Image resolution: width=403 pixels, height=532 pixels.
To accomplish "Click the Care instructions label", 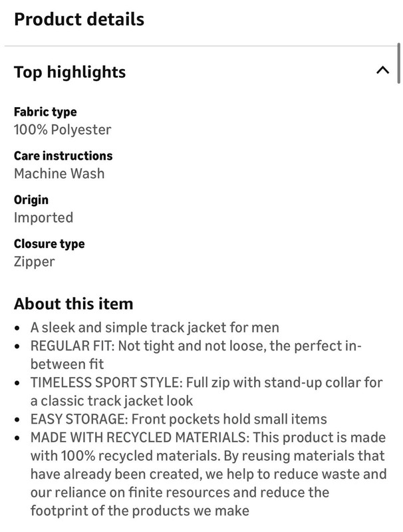I will [63, 156].
